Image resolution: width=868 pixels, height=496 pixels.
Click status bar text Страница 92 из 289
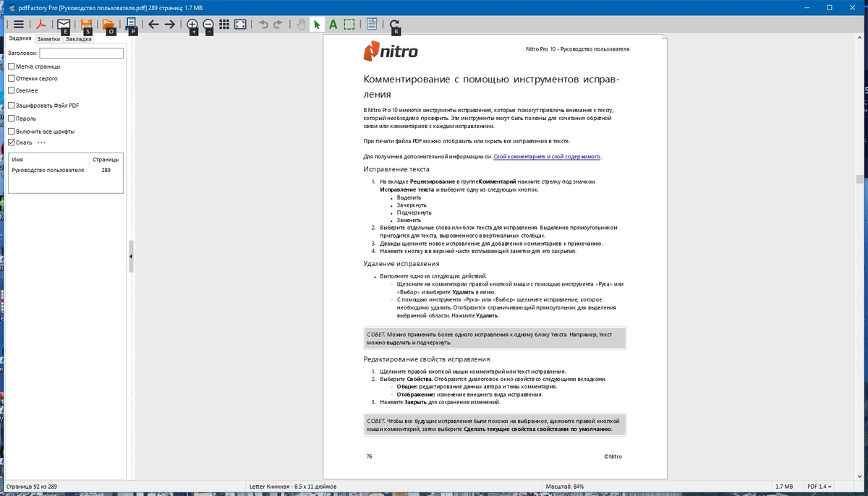tap(32, 487)
